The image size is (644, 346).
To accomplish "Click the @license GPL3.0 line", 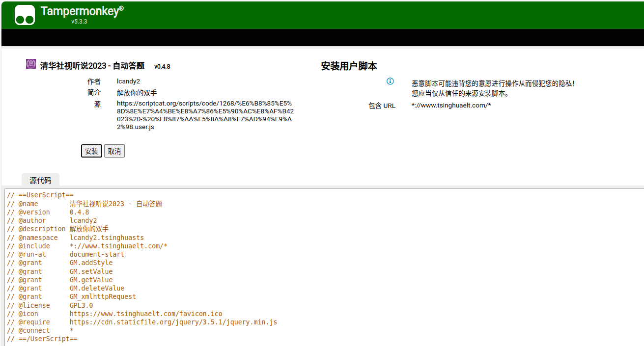I will 50,305.
